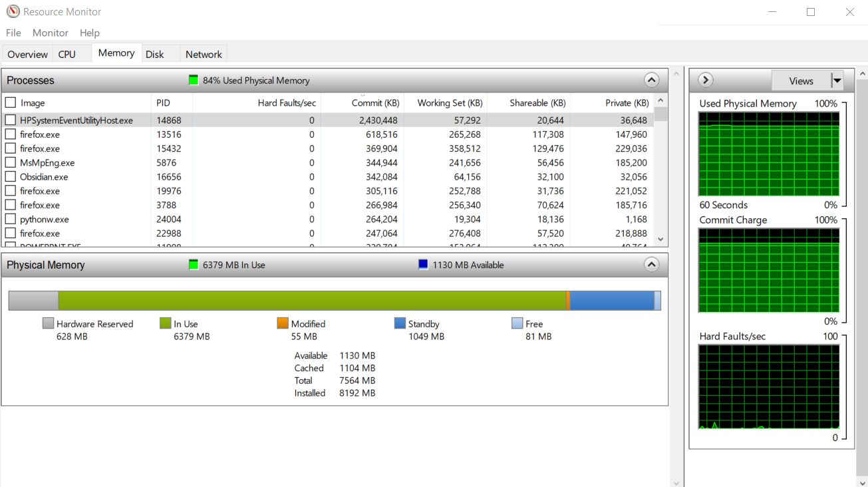Select the Used Physical Memory graph

click(768, 154)
